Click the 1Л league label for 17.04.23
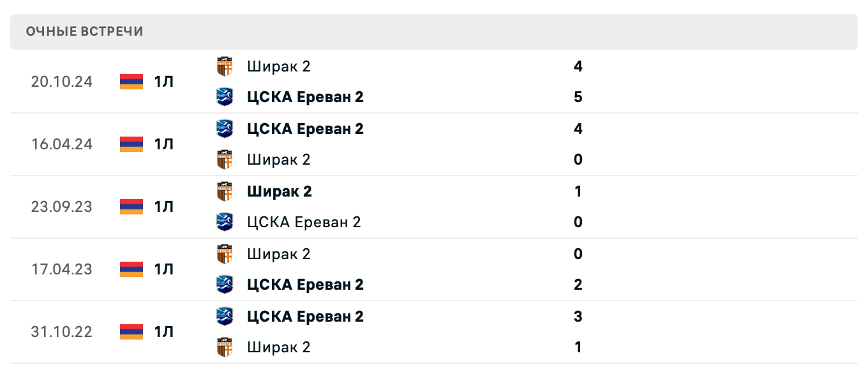 pos(163,269)
